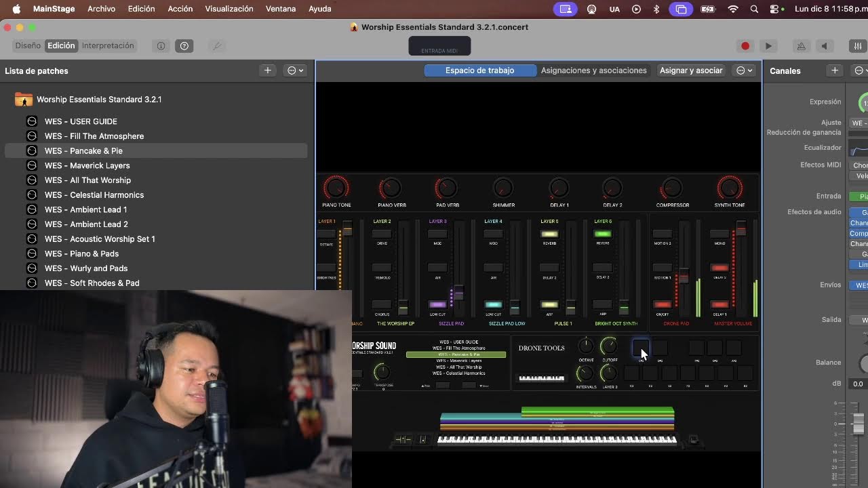Open the Edición menu
Viewport: 868px width, 488px height.
[x=141, y=9]
